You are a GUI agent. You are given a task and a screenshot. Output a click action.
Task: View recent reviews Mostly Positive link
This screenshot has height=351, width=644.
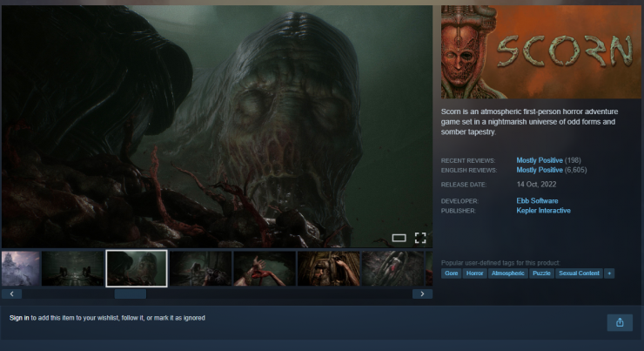[x=540, y=160]
